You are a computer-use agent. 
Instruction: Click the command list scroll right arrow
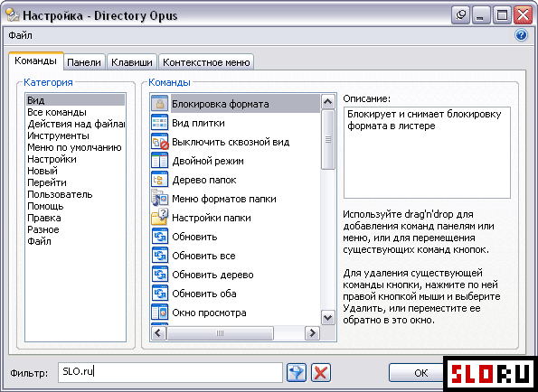[x=312, y=332]
